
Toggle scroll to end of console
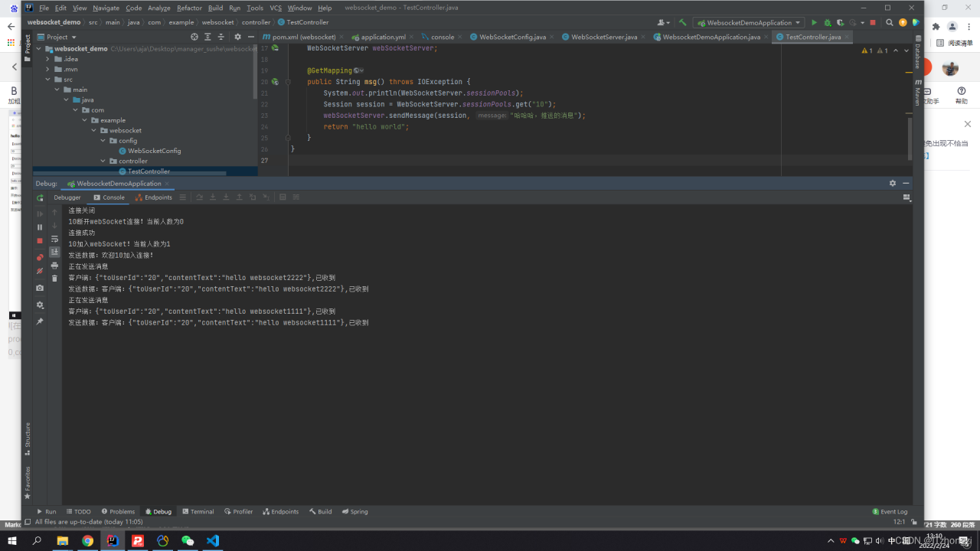54,252
